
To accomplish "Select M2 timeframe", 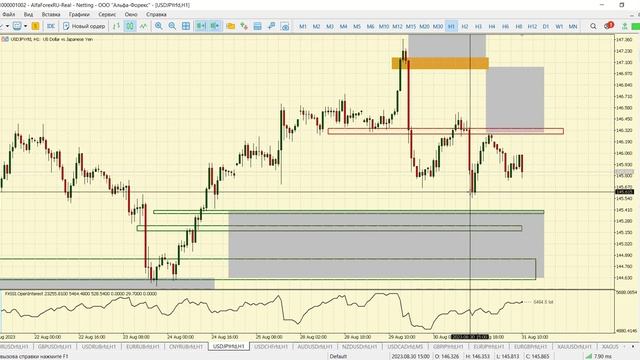I will pos(316,26).
